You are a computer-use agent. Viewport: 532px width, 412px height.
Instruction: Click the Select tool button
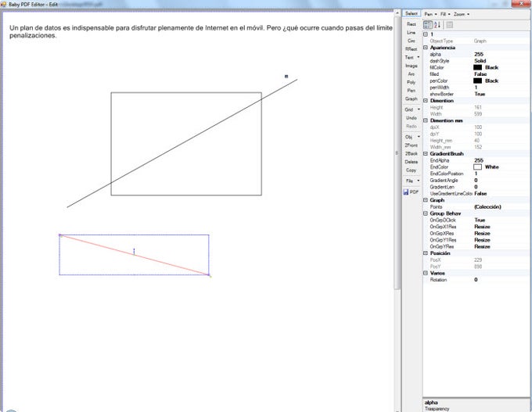tap(412, 13)
